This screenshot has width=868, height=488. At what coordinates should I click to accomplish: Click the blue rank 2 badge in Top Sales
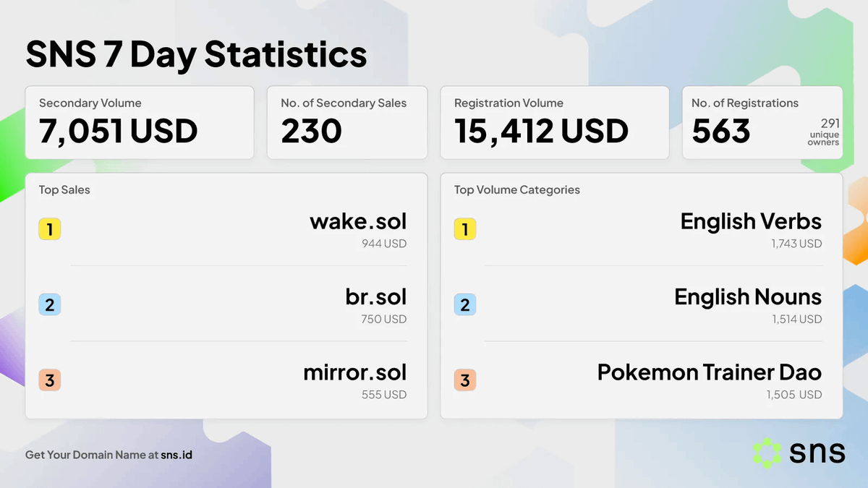[x=49, y=305]
